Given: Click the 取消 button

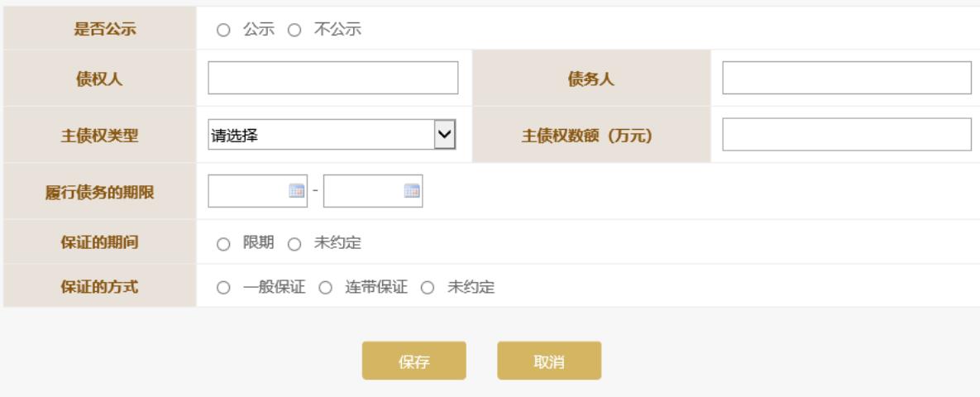Looking at the screenshot, I should pyautogui.click(x=549, y=361).
